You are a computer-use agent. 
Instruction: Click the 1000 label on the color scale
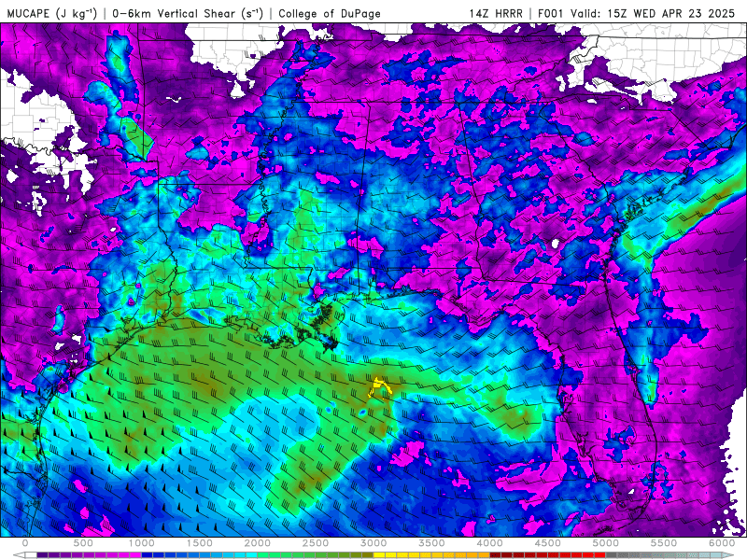pos(141,543)
